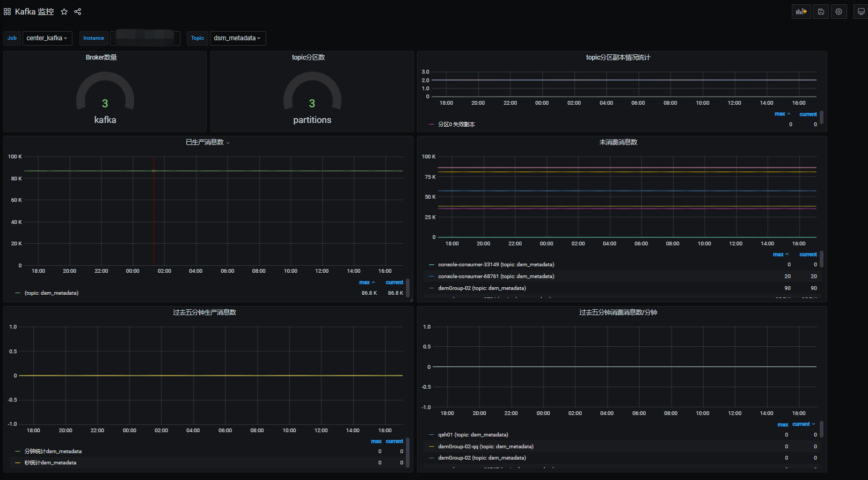Viewport: 868px width, 480px height.
Task: Toggle dsmGroup-02-qq legend series
Action: click(486, 447)
